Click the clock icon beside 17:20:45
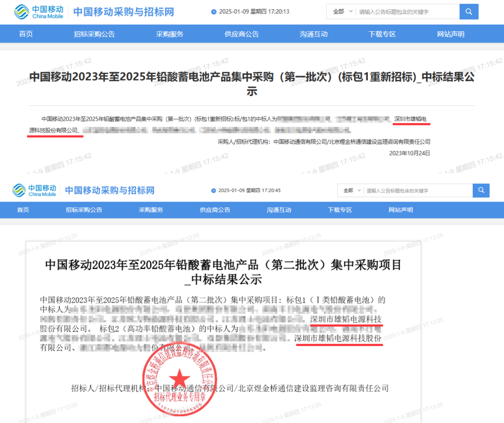Viewport: 504px width, 423px height. [x=213, y=190]
